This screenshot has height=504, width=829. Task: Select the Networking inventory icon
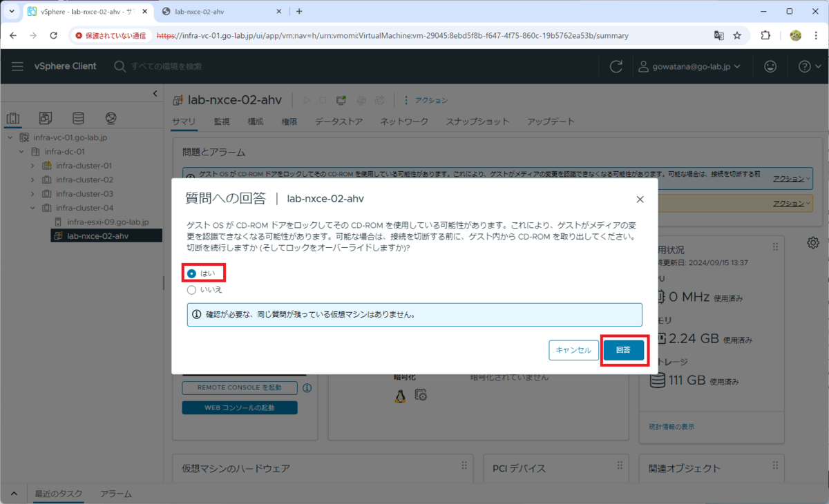point(111,118)
